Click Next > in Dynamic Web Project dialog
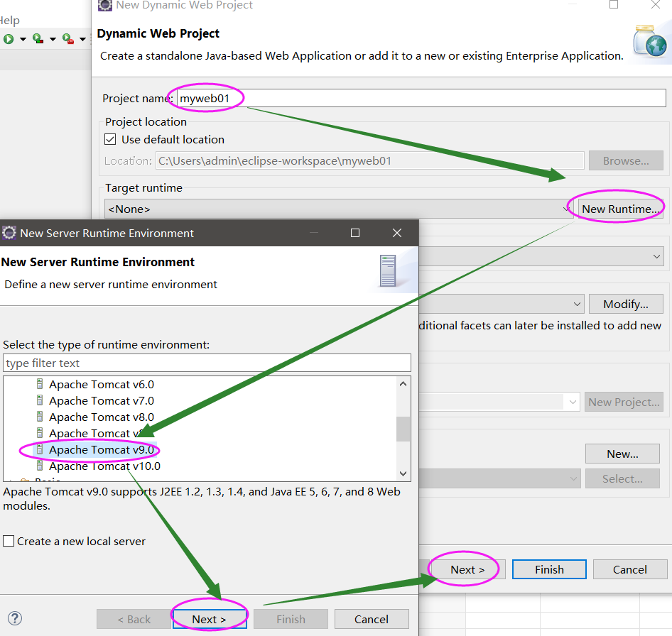This screenshot has height=636, width=672. [467, 569]
